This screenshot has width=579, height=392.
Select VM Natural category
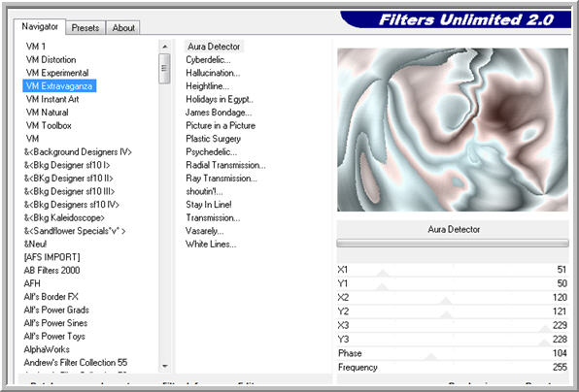(48, 113)
